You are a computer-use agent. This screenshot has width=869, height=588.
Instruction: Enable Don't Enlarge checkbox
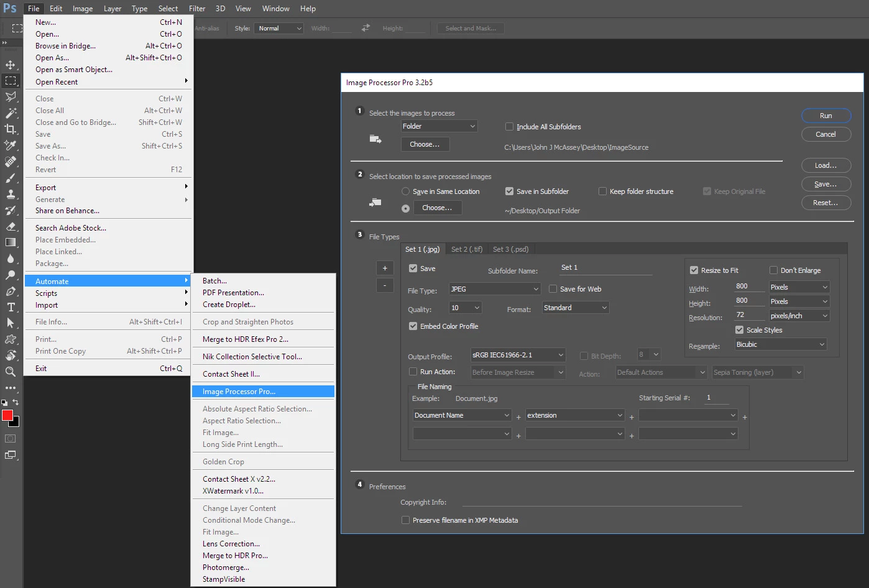click(773, 270)
